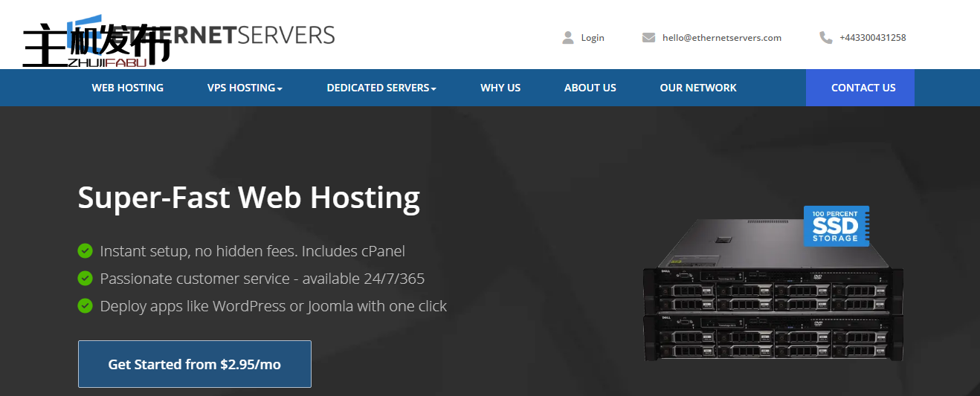Open the Web Hosting menu item
This screenshot has width=980, height=396.
pos(127,88)
